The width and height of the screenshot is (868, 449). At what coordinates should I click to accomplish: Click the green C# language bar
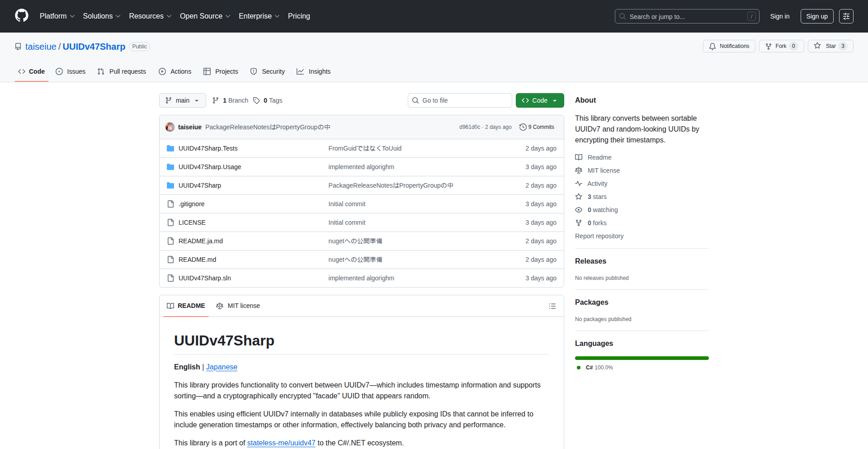(642, 358)
